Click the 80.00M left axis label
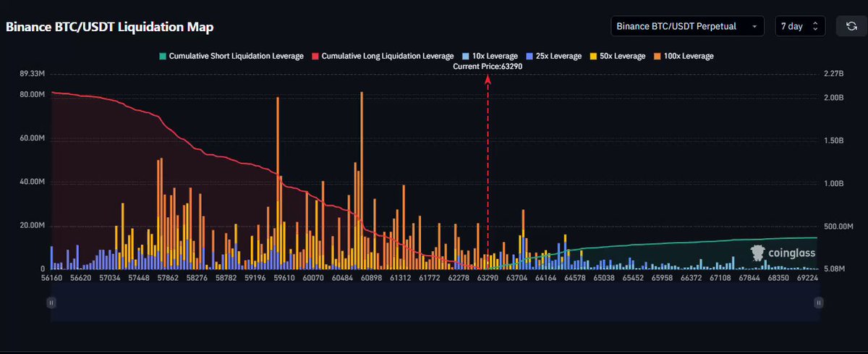Screen dimensions: 868x354 pos(34,95)
